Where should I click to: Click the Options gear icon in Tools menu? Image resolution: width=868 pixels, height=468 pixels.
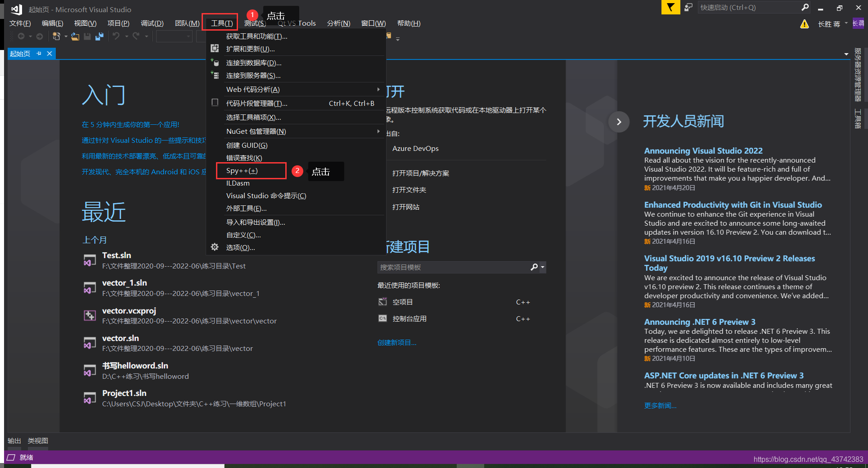coord(215,247)
